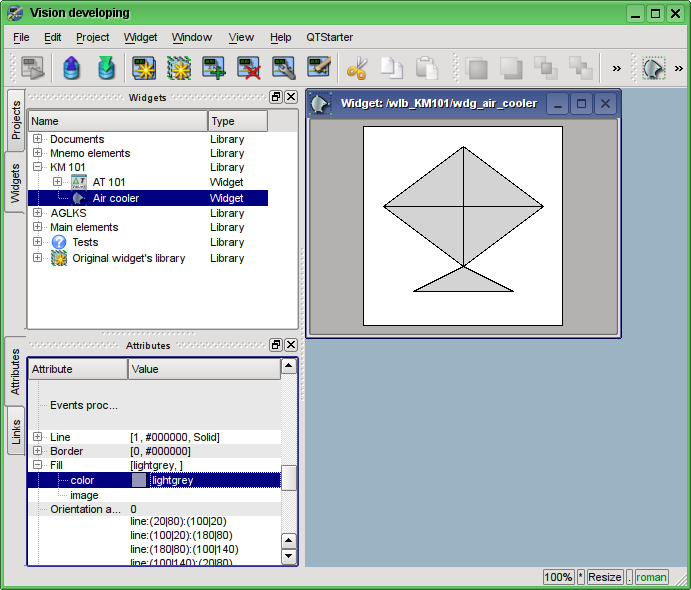
Task: Click the Add visual item icon
Action: point(213,69)
